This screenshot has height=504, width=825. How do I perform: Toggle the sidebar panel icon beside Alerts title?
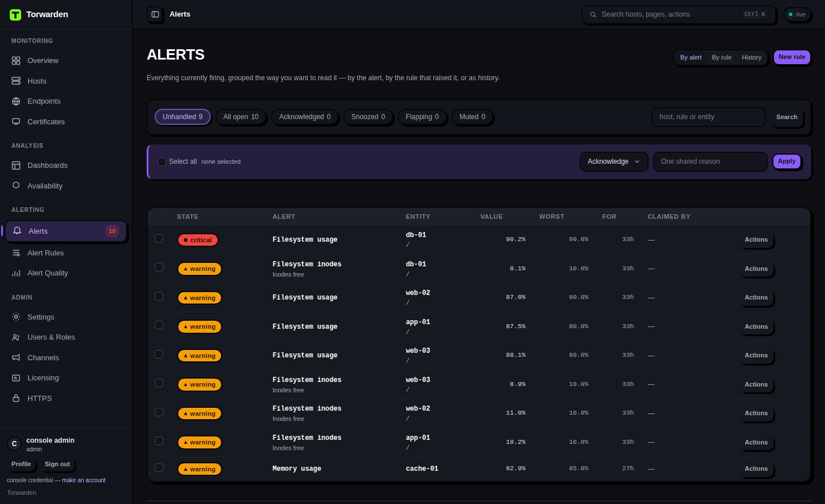pos(155,14)
